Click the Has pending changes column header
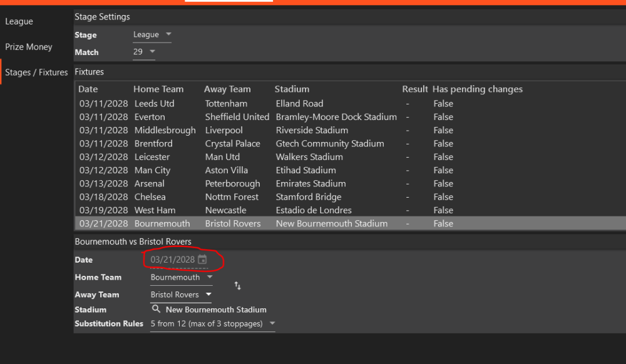626x364 pixels. (478, 89)
